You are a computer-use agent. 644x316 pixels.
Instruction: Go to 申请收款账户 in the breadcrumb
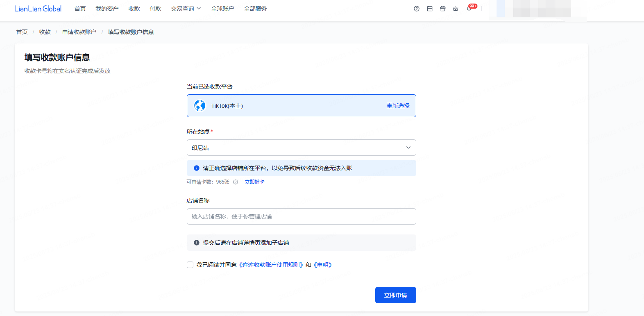tap(79, 32)
